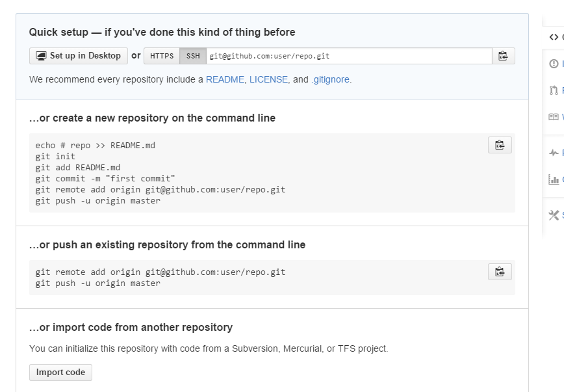
Task: Copy the push existing repository commands
Action: coord(500,272)
